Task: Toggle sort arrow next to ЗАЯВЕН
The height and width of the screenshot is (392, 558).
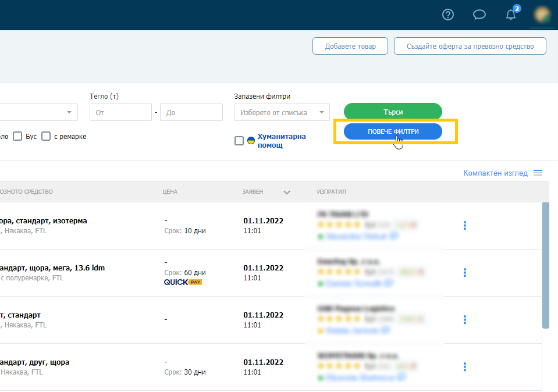Action: coord(287,192)
